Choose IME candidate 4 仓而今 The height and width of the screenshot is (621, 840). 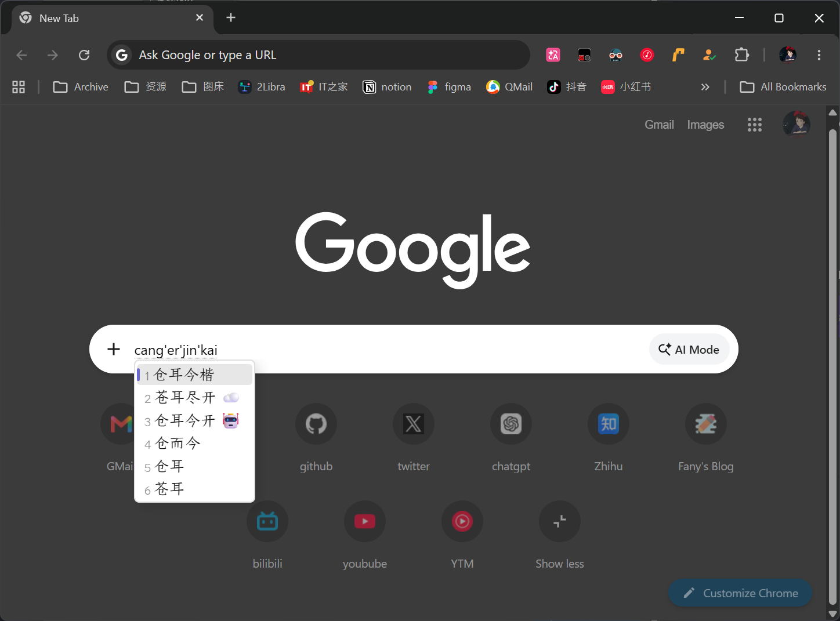click(194, 444)
